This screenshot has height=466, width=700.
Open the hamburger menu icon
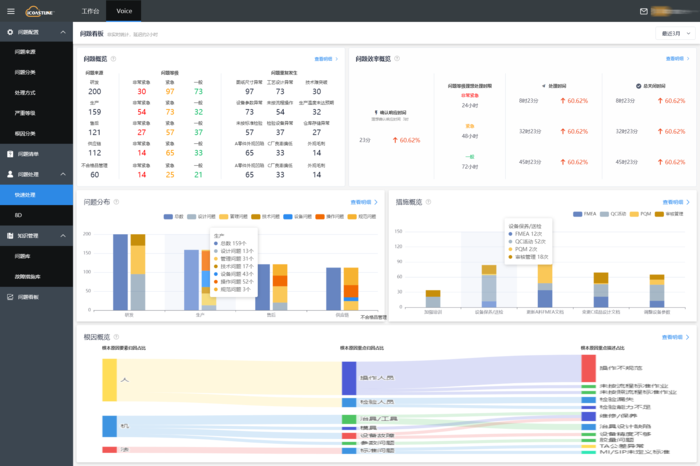pos(11,11)
